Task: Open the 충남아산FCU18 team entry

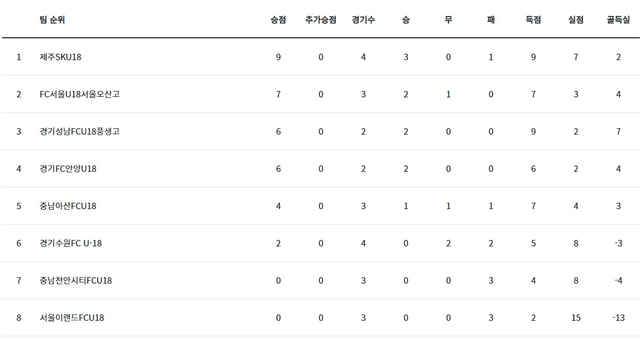Action: [68, 206]
